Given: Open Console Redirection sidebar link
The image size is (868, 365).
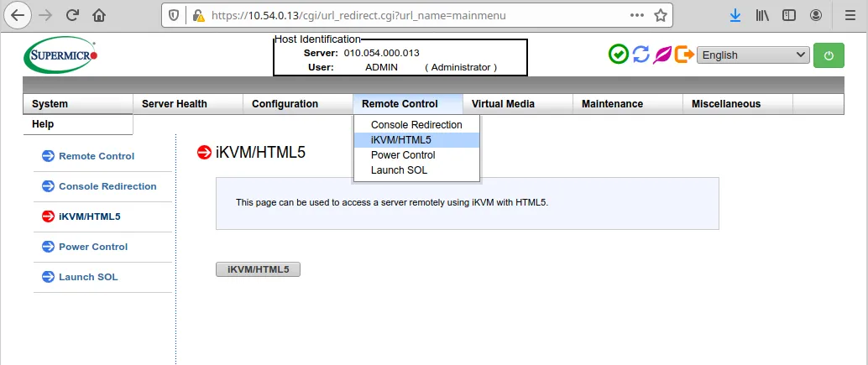Looking at the screenshot, I should (107, 186).
